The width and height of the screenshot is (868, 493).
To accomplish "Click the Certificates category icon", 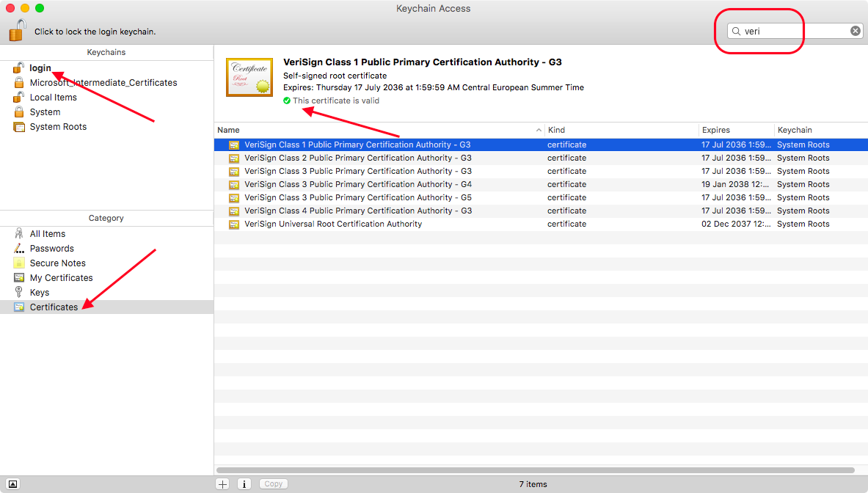I will (x=19, y=307).
